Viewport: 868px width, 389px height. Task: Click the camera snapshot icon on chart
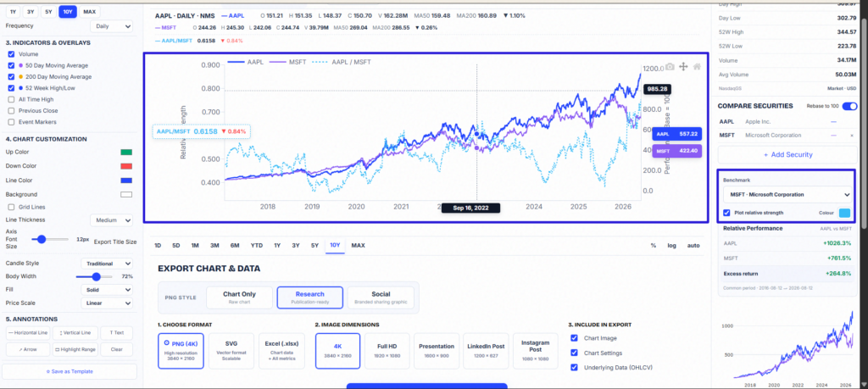tap(670, 66)
